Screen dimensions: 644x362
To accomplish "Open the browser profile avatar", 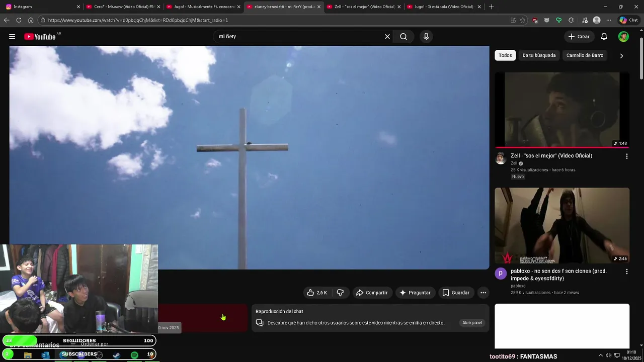I will pos(597,20).
